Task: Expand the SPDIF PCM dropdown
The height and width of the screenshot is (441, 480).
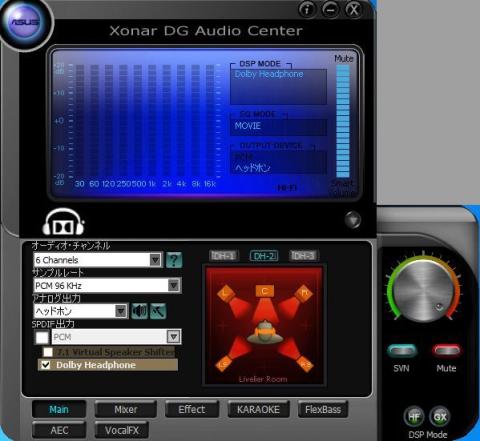Action: [174, 337]
